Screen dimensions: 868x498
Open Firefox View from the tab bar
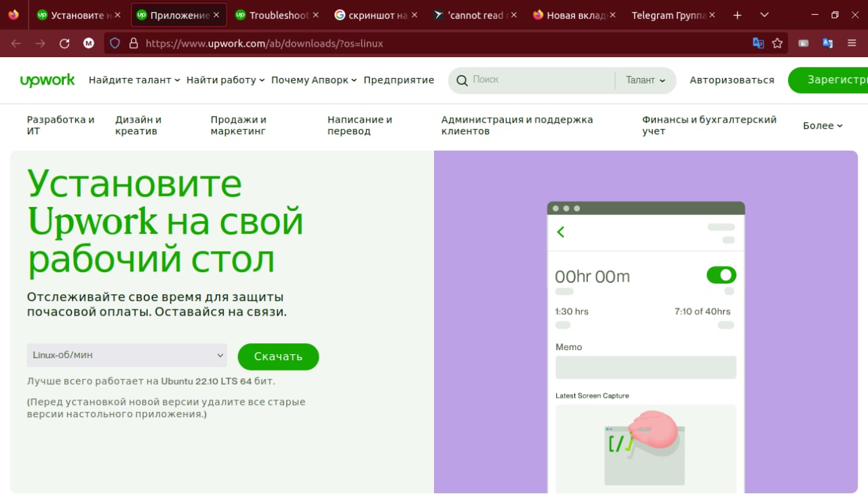point(14,15)
